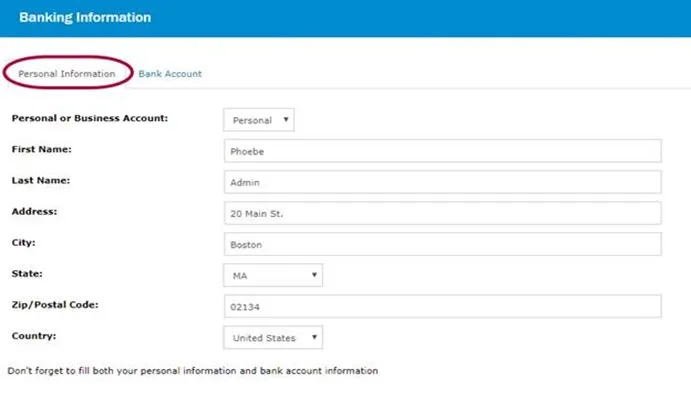This screenshot has width=691, height=405.
Task: Click the "Zip/Postal Code:" label
Action: (x=55, y=305)
